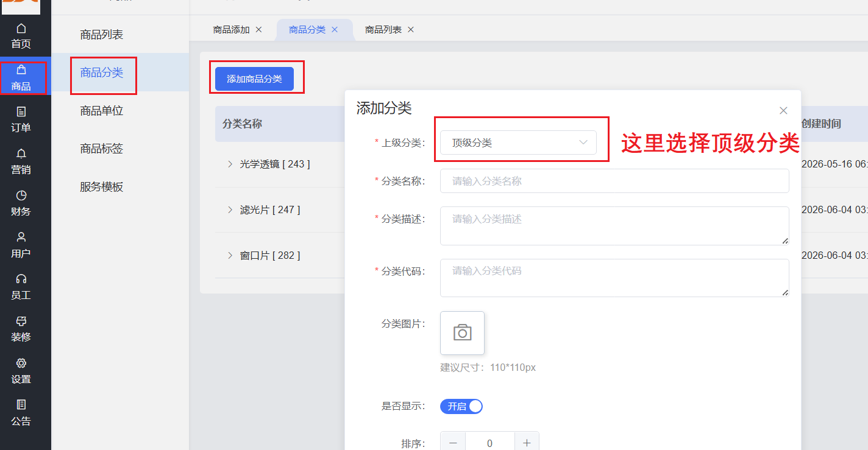This screenshot has height=450, width=868.
Task: Open the 财务 finance pie-chart icon
Action: 21,195
